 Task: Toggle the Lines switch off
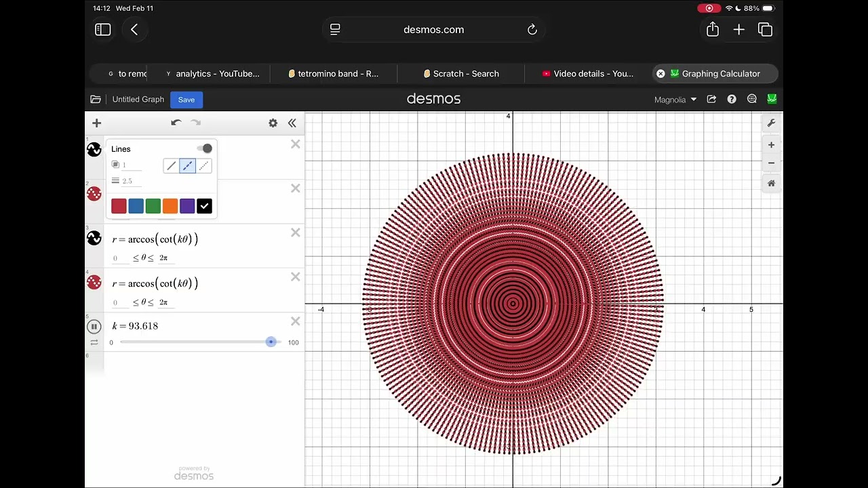click(204, 148)
